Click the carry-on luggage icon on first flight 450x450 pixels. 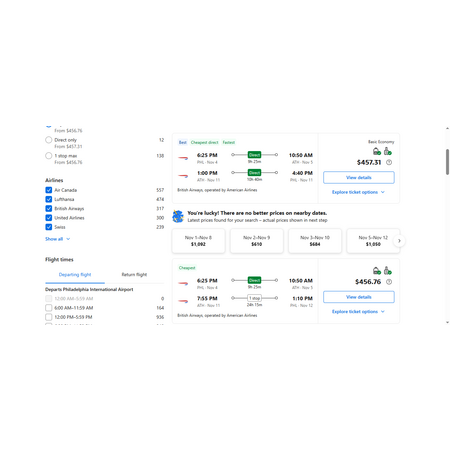[388, 151]
